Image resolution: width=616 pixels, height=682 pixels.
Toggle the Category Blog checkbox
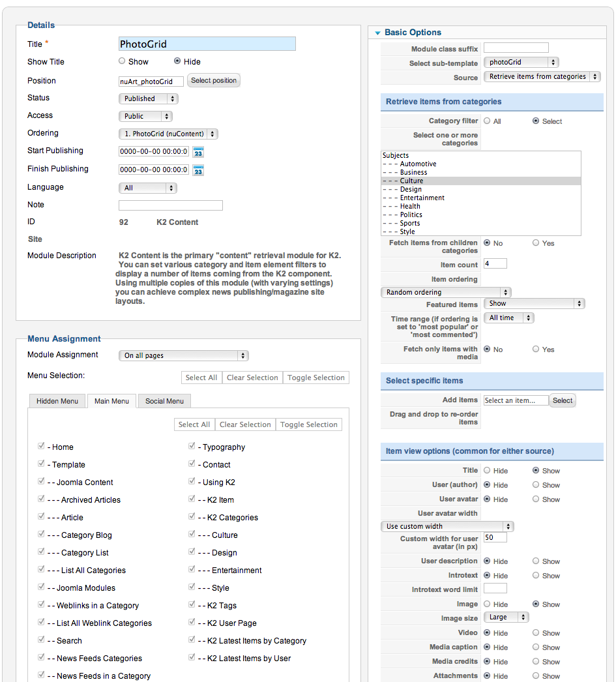tap(41, 534)
